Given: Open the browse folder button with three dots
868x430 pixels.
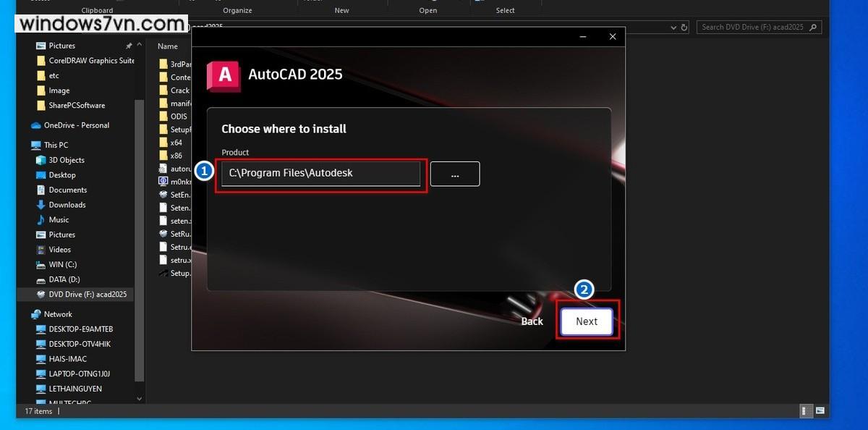Looking at the screenshot, I should point(455,174).
